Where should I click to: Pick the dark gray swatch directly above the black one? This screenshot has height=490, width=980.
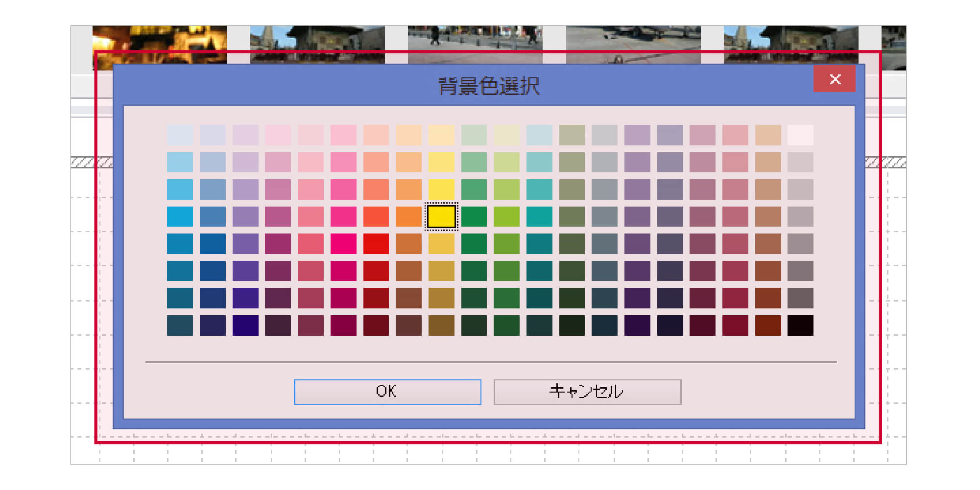[x=800, y=298]
